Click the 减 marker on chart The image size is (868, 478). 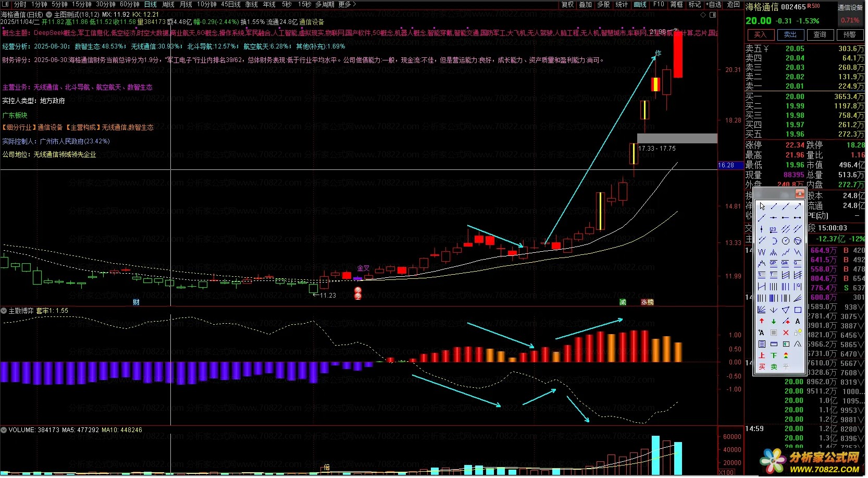(623, 302)
